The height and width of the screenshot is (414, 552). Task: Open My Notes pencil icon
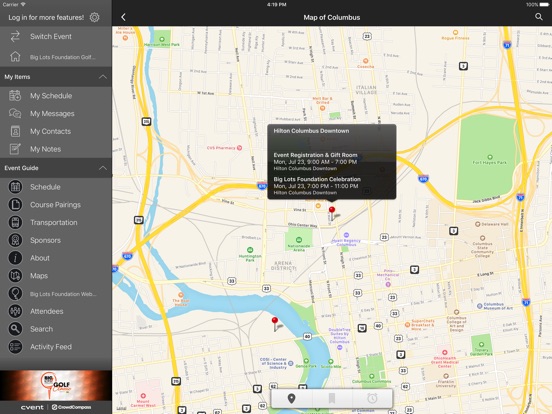click(x=15, y=149)
